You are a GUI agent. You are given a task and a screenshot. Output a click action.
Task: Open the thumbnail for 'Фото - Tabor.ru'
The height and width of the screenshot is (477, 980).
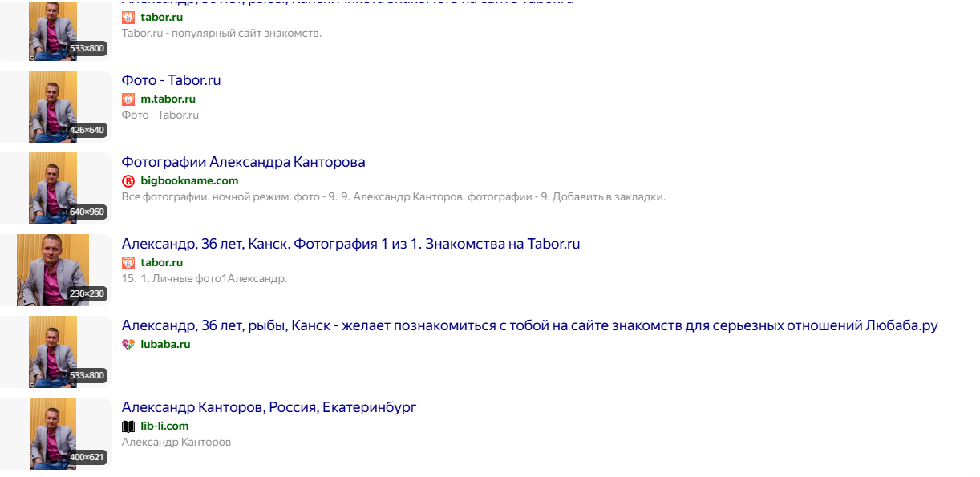[53, 107]
